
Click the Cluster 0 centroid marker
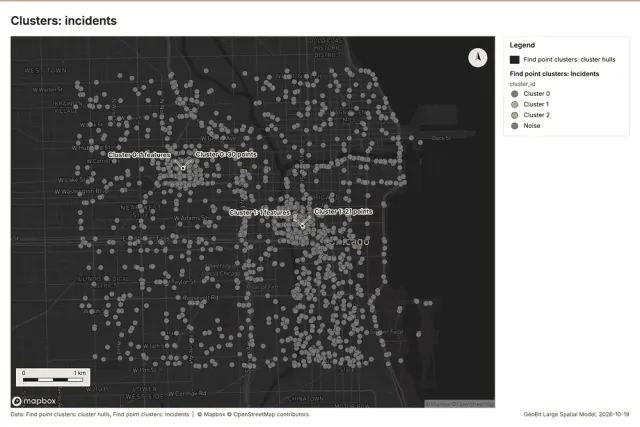point(183,168)
